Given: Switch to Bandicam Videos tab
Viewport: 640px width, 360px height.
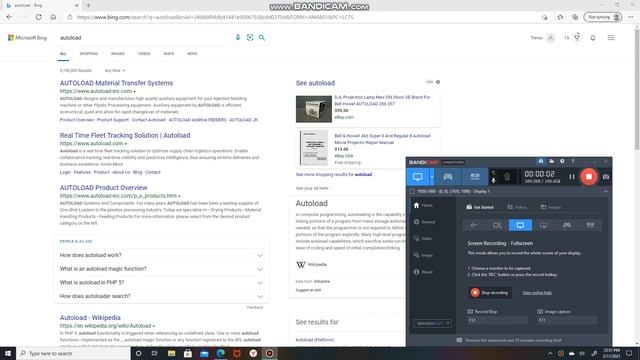Looking at the screenshot, I should pyautogui.click(x=517, y=207).
